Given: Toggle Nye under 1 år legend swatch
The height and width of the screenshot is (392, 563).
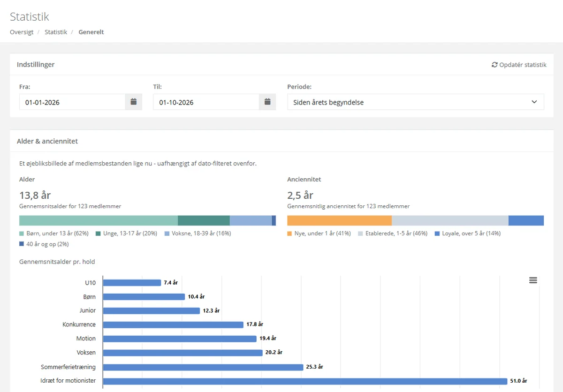Looking at the screenshot, I should click(x=290, y=234).
